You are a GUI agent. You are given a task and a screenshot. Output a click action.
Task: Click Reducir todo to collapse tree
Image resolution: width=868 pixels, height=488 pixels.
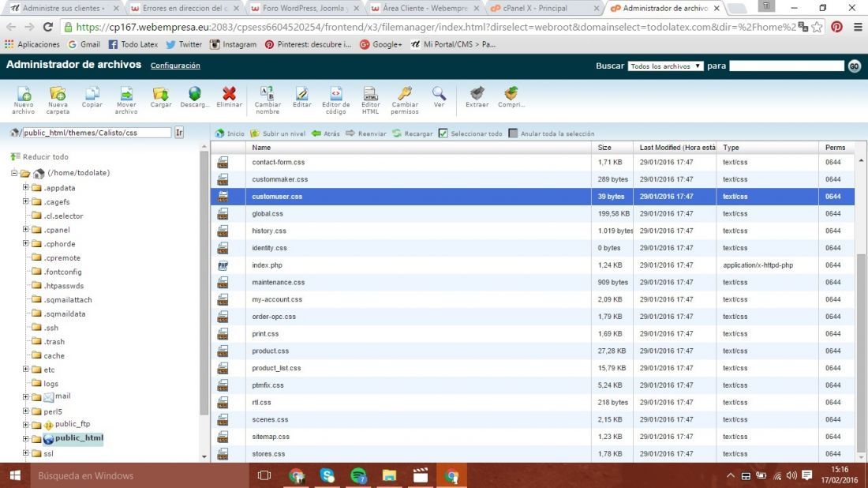(x=40, y=157)
